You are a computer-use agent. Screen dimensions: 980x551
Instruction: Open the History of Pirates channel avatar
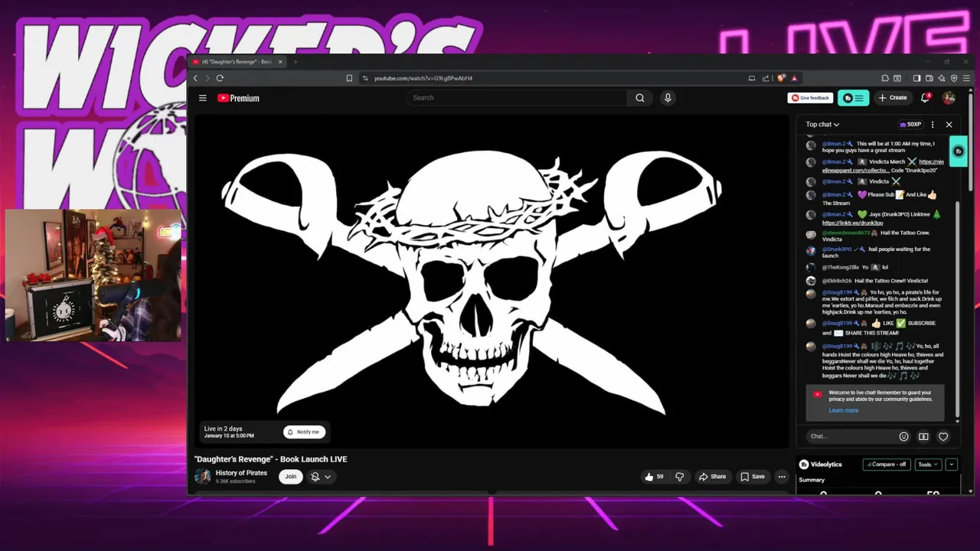[x=203, y=477]
